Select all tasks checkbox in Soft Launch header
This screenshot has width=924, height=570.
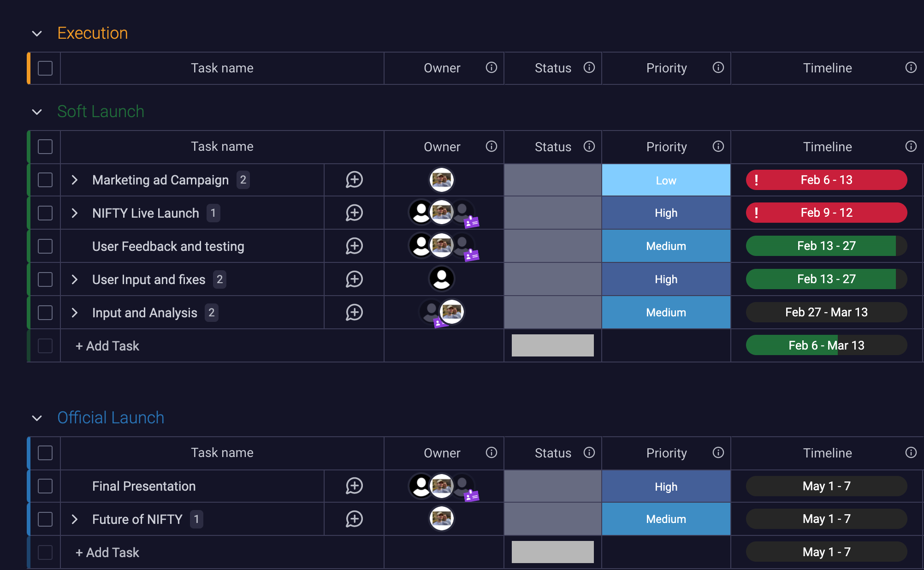click(x=45, y=147)
